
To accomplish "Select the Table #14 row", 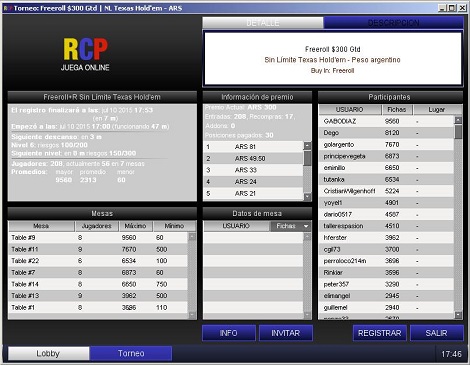I will point(98,284).
